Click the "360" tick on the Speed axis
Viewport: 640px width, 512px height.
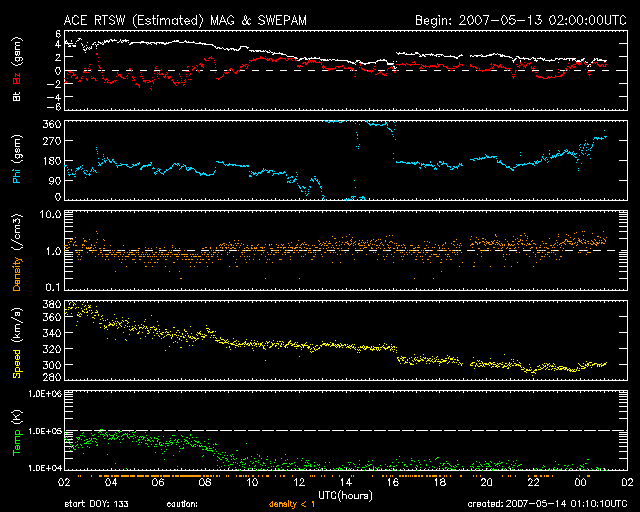[52, 317]
